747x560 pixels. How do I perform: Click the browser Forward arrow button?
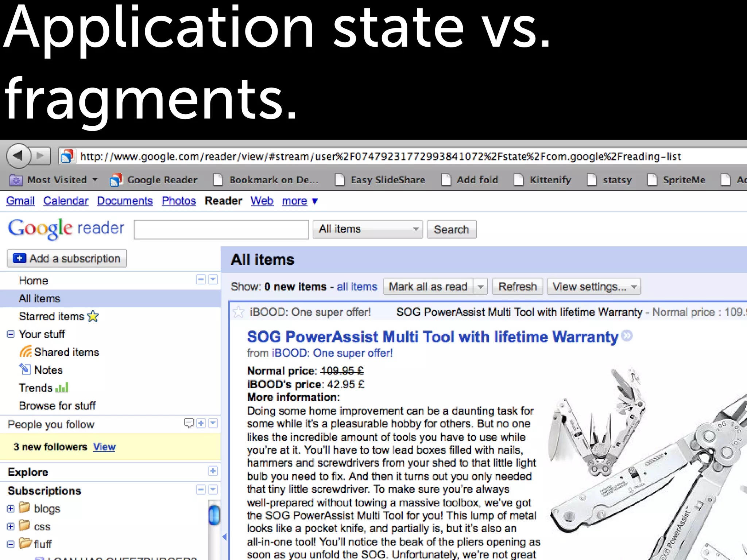pos(40,156)
